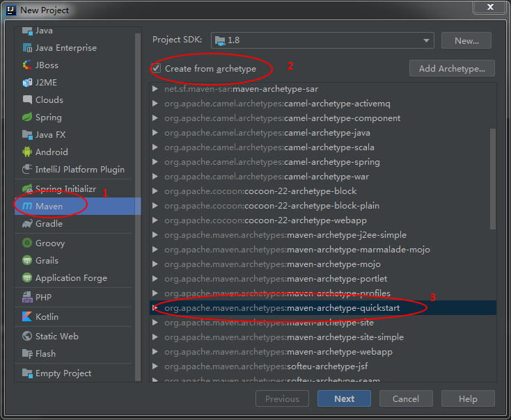This screenshot has height=420, width=511.
Task: Select the Kotlin icon
Action: (27, 317)
